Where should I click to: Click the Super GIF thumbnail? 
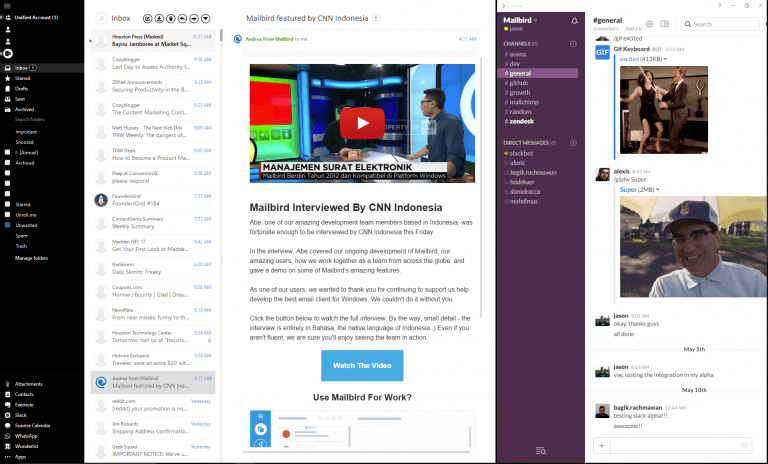click(693, 246)
